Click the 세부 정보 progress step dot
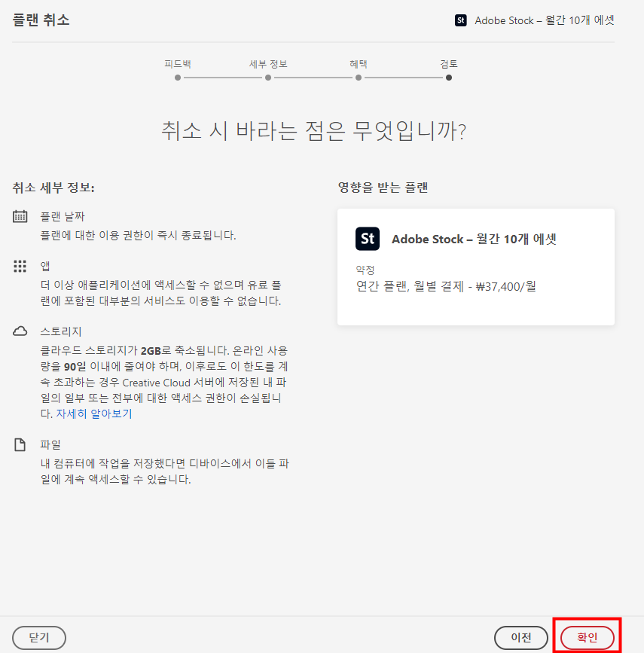Viewport: 644px width, 653px height. click(268, 78)
